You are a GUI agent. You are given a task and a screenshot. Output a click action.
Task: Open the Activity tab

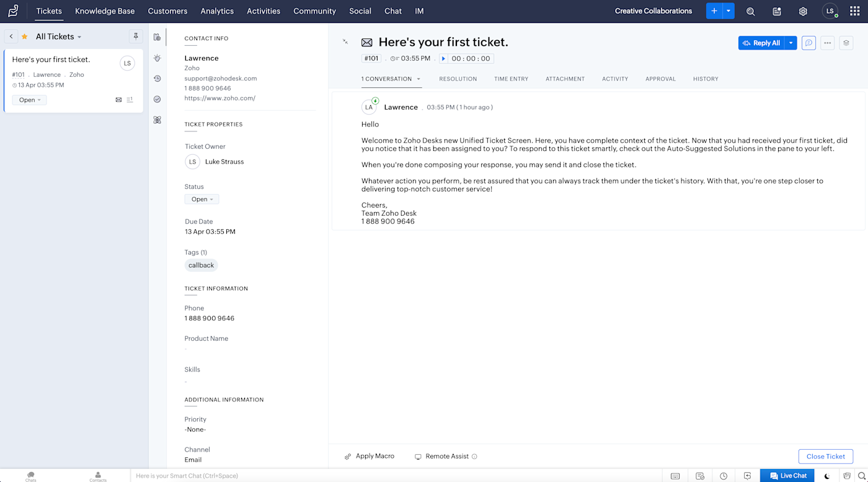615,79
